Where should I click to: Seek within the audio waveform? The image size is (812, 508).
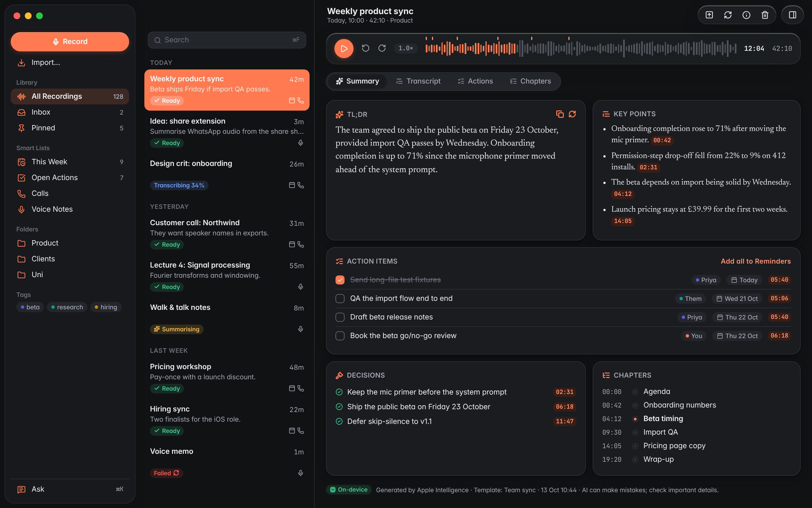click(x=581, y=48)
